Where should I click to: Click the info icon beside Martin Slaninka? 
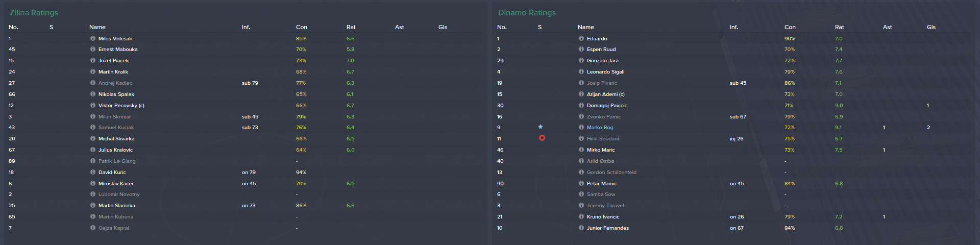[93, 205]
